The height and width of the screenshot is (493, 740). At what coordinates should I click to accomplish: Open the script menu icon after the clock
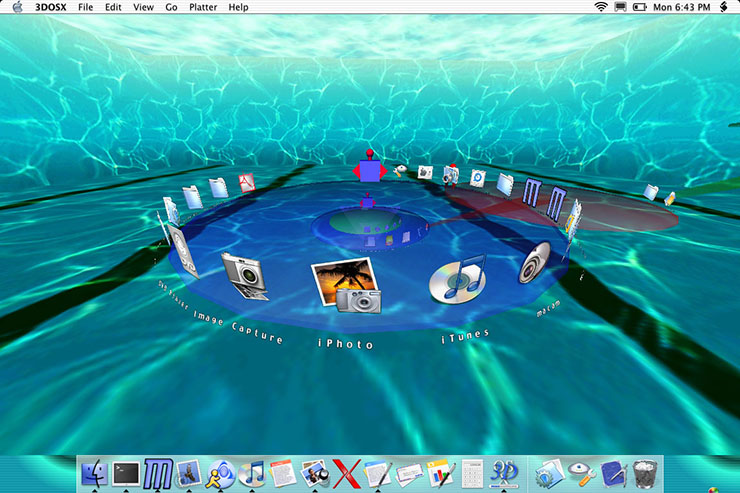723,7
